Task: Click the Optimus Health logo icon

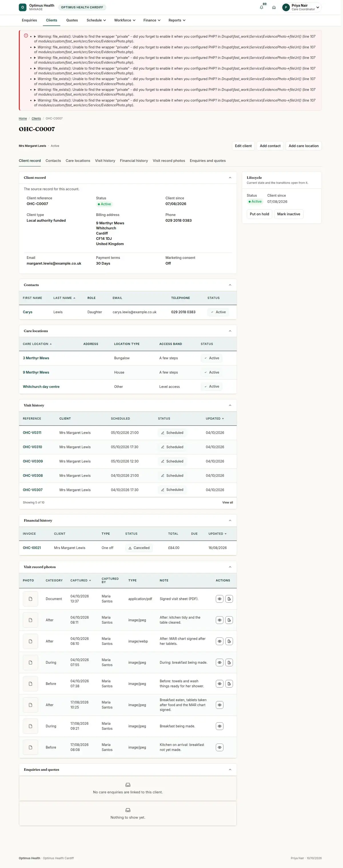Action: coord(23,7)
